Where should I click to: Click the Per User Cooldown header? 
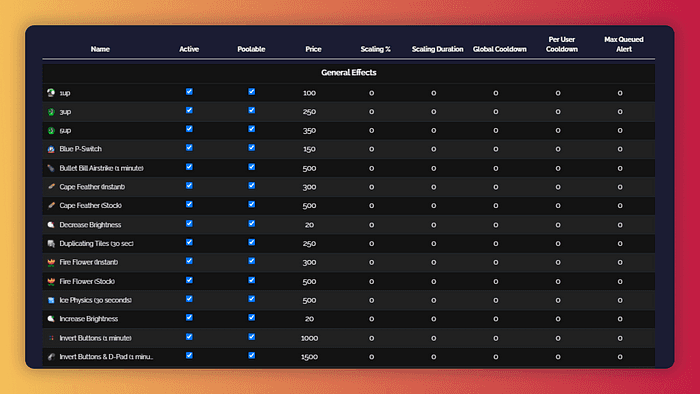coord(562,44)
